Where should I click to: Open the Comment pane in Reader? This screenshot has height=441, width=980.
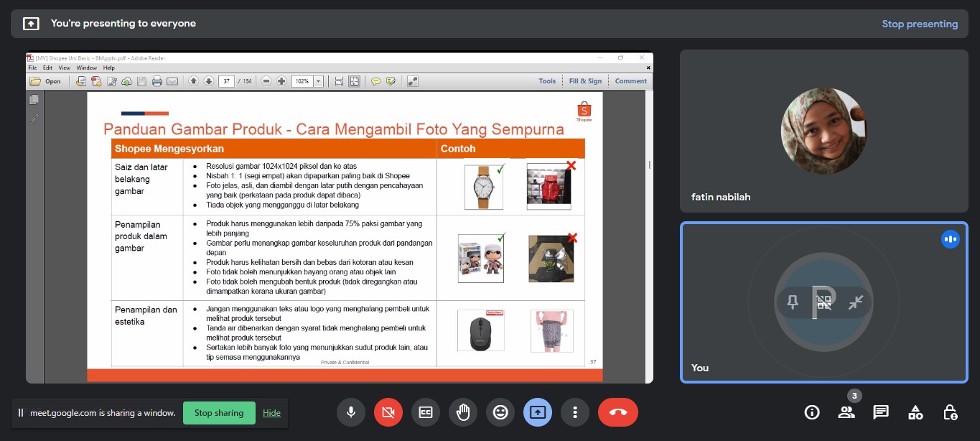point(631,81)
